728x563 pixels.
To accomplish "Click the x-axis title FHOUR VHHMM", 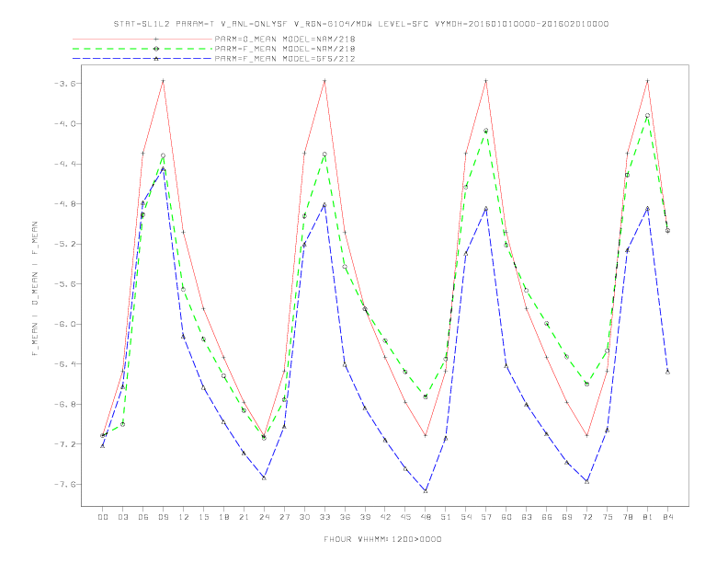I will tap(382, 539).
